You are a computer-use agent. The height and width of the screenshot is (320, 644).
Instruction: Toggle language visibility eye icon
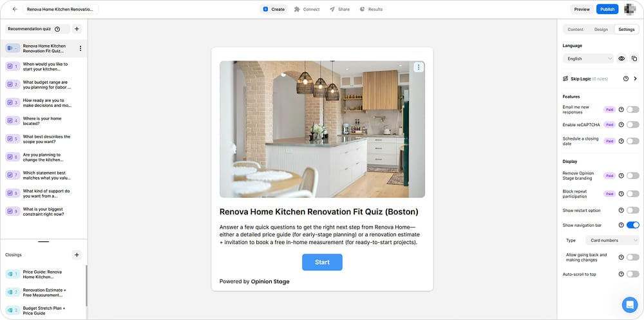(621, 59)
